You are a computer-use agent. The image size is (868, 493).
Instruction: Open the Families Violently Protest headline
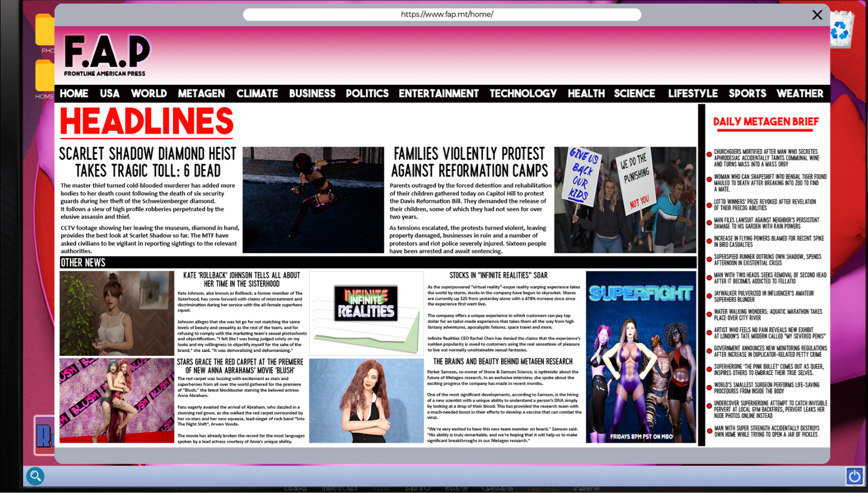(469, 162)
